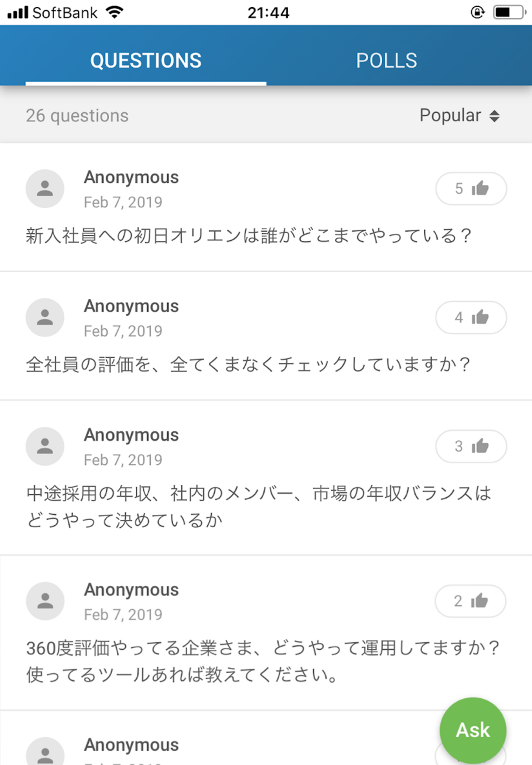Tap the partially visible bottom avatar icon

(x=45, y=752)
